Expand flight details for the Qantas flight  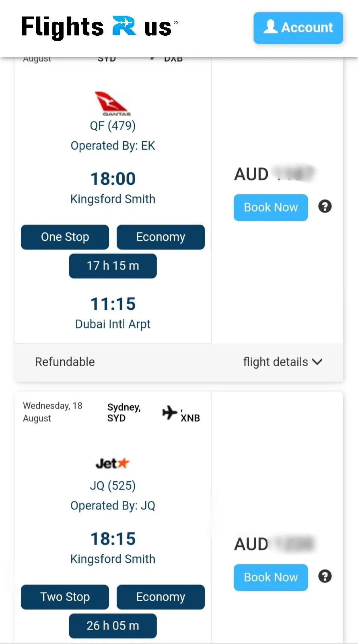[283, 362]
